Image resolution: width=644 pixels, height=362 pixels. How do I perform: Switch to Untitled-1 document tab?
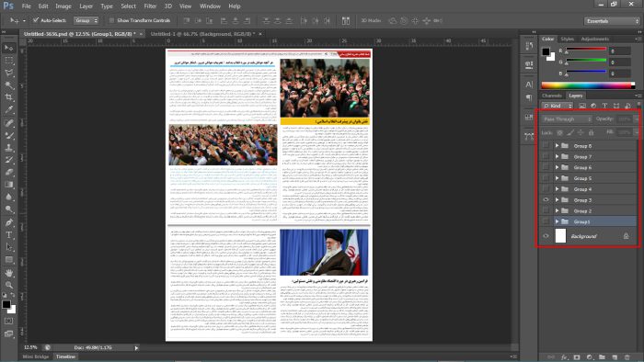(202, 34)
